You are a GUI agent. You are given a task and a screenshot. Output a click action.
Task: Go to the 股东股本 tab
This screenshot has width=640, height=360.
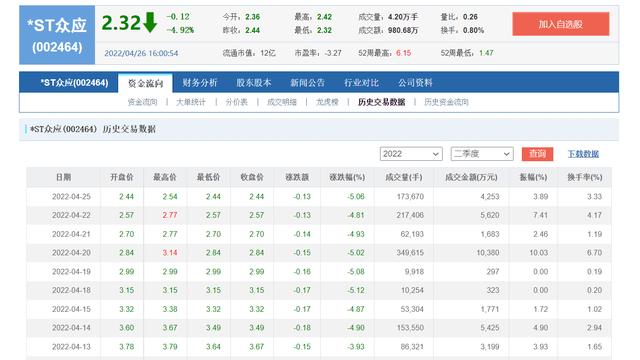[253, 83]
